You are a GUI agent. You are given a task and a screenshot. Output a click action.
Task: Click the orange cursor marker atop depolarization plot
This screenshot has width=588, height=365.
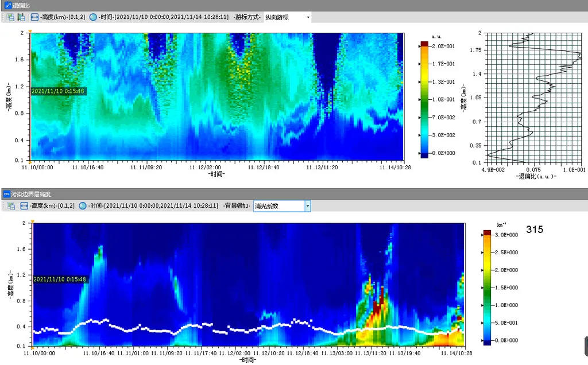30,31
